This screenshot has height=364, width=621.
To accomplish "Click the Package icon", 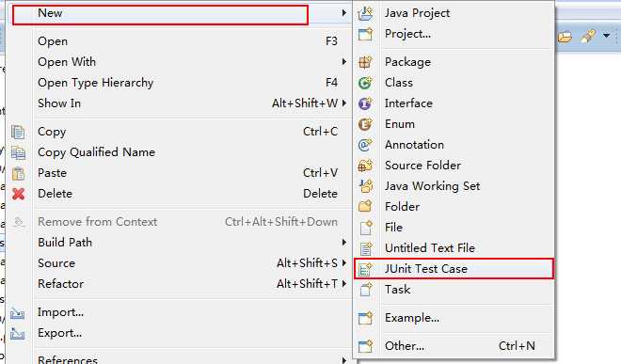I will [365, 62].
